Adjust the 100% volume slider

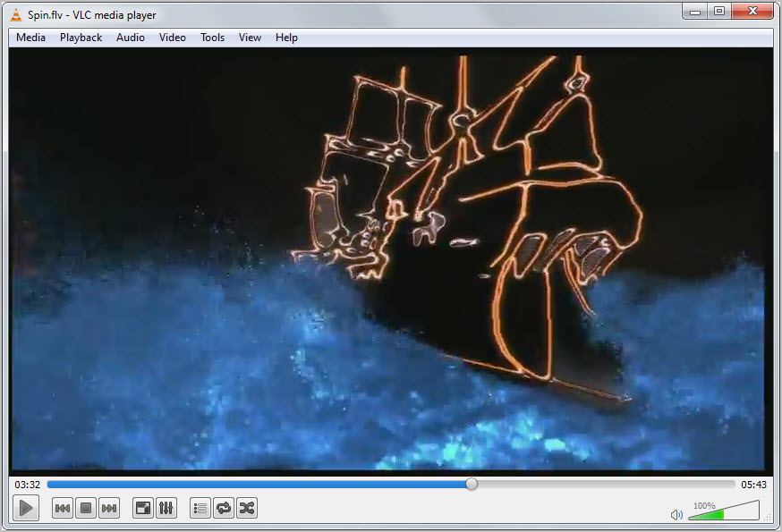pyautogui.click(x=724, y=511)
